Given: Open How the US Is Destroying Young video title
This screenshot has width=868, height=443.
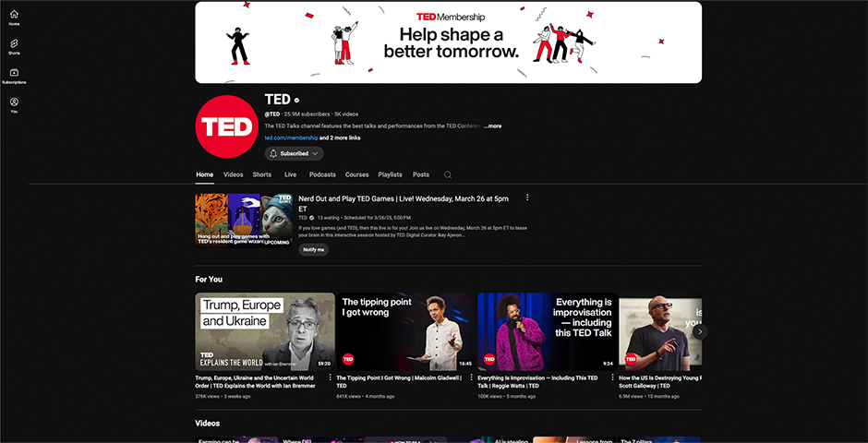Looking at the screenshot, I should tap(660, 381).
